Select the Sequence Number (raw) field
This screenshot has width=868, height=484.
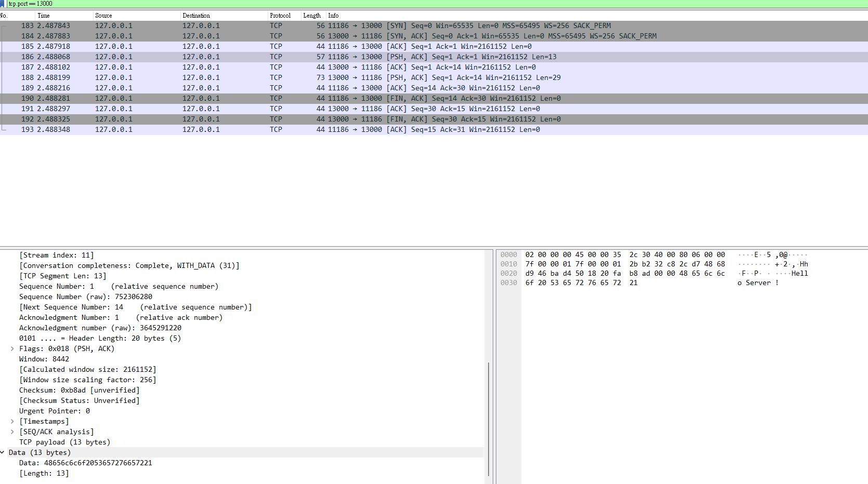pos(86,297)
